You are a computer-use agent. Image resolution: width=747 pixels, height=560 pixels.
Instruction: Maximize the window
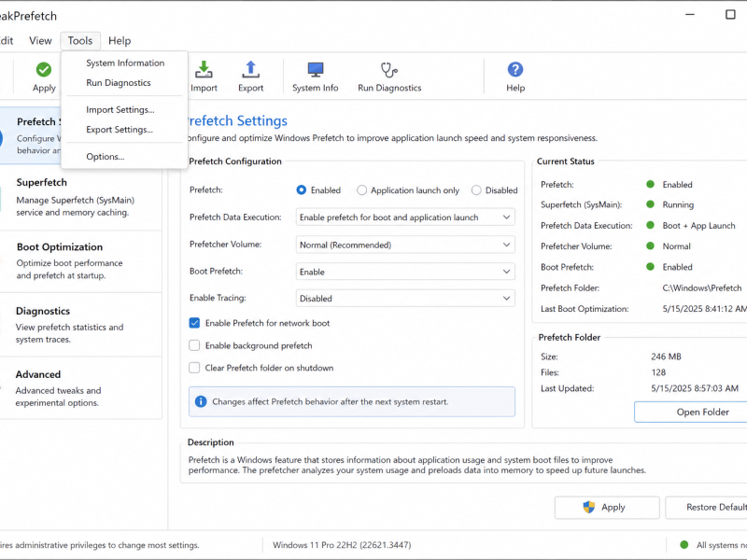point(730,15)
